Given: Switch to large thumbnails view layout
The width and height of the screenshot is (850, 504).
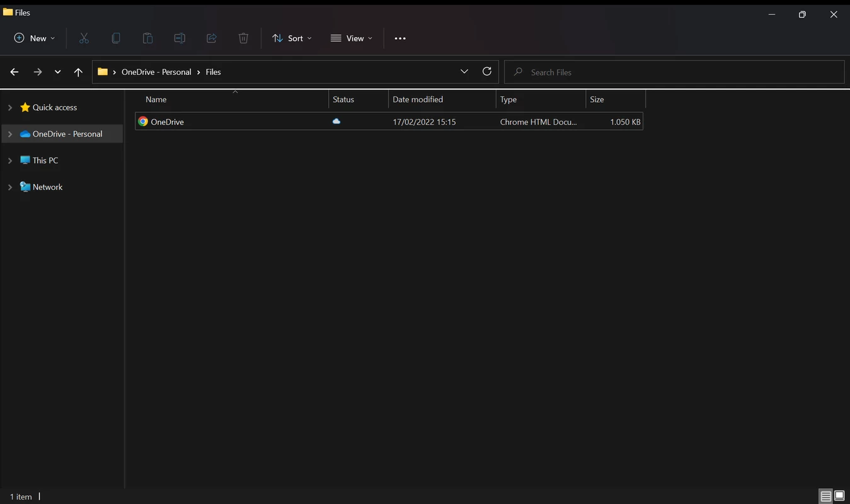Looking at the screenshot, I should [839, 496].
